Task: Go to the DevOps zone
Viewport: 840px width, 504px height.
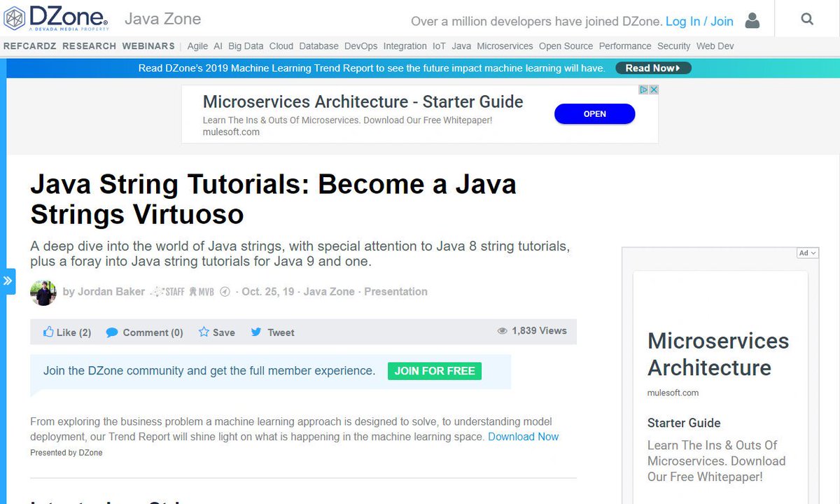Action: [360, 46]
